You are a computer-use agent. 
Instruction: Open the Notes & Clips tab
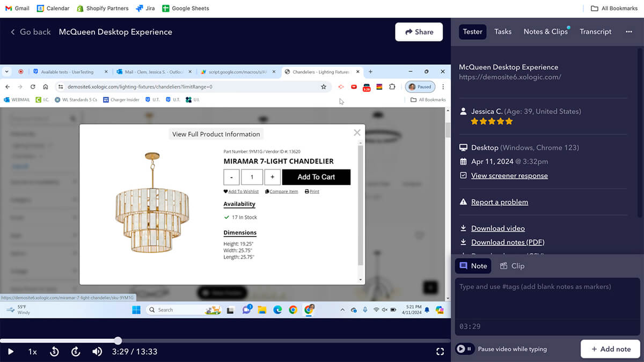546,32
